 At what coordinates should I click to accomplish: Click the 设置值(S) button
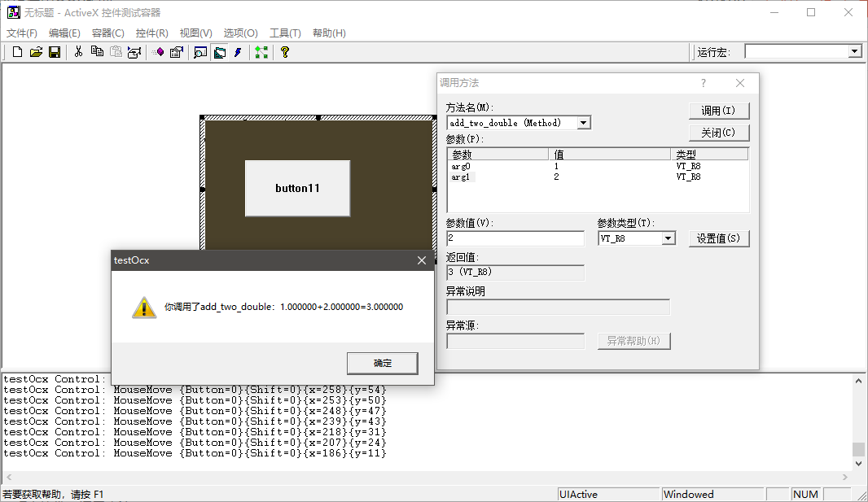718,238
